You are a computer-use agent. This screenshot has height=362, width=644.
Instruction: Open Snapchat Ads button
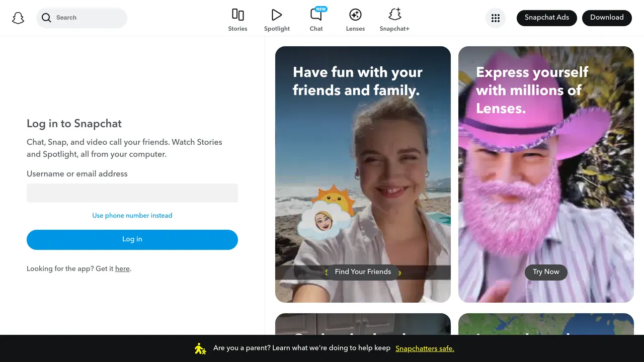(547, 18)
